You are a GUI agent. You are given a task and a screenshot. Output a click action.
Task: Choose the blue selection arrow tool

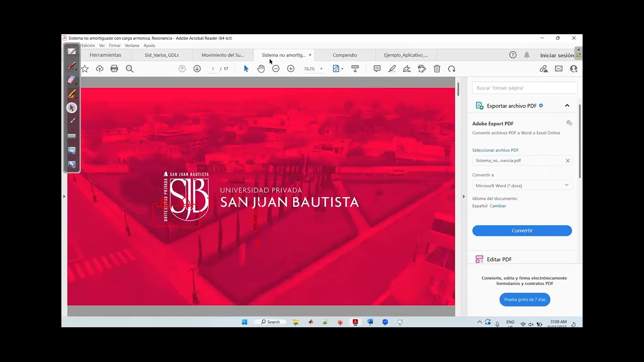pos(246,69)
